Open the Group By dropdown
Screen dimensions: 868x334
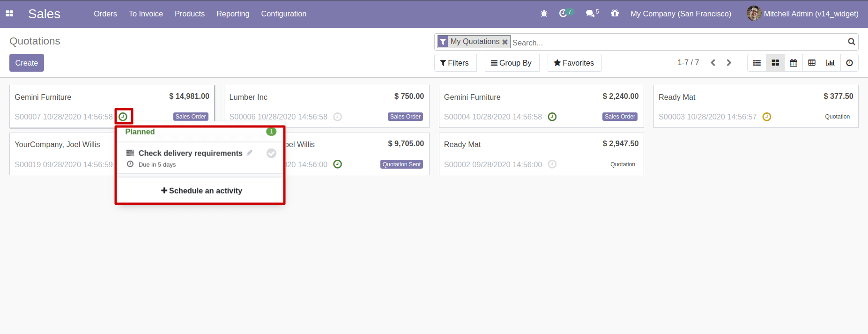(x=512, y=63)
